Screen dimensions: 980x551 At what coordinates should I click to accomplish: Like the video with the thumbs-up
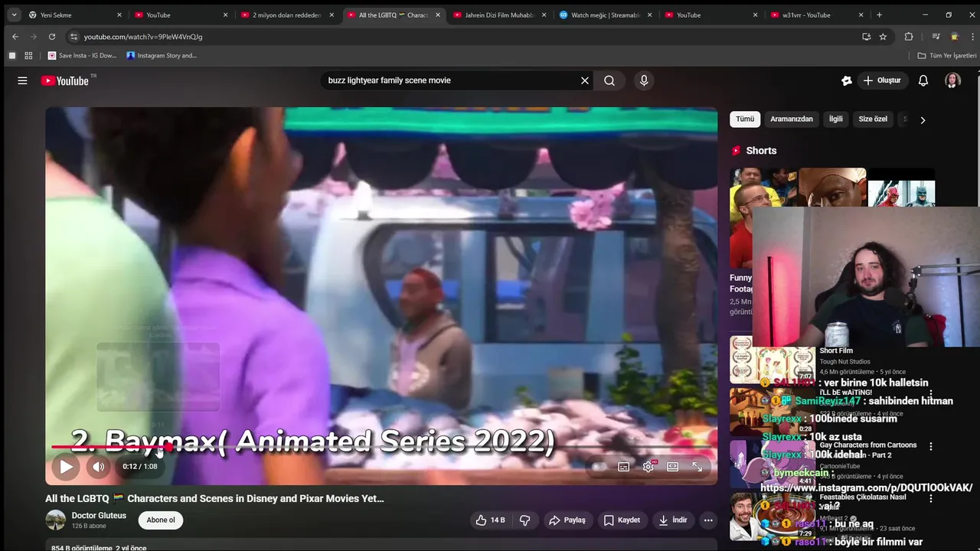pyautogui.click(x=490, y=520)
